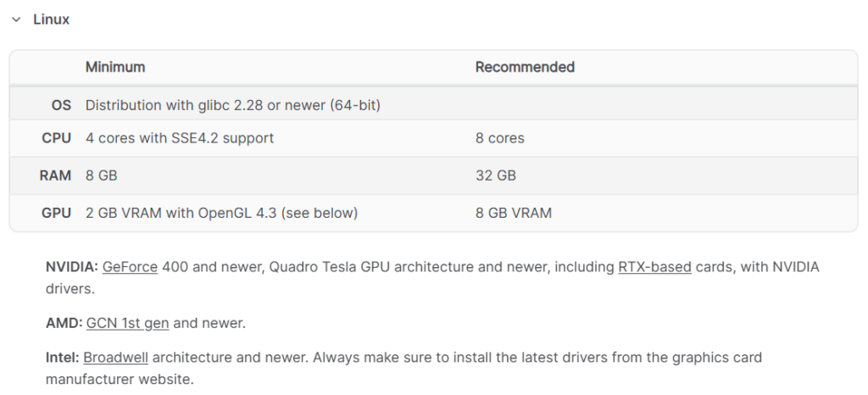Select the GPU row label
The image size is (868, 395).
[57, 213]
